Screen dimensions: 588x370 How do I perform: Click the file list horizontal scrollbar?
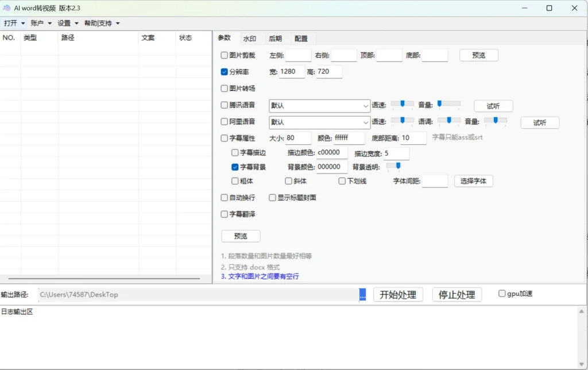coord(105,279)
